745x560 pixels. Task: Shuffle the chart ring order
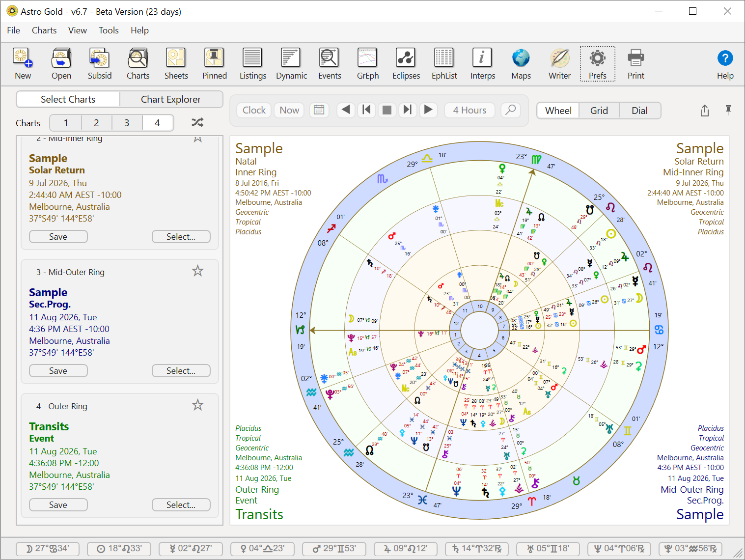(197, 122)
